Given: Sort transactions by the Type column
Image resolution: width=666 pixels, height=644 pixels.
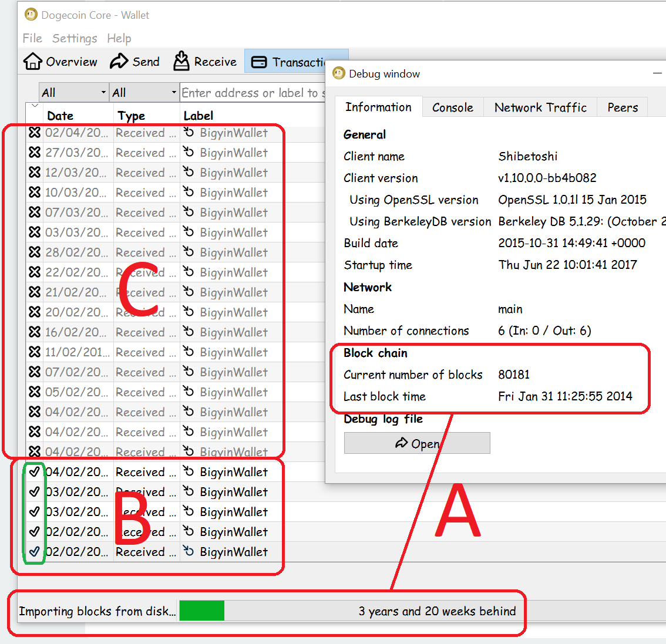Looking at the screenshot, I should [147, 116].
